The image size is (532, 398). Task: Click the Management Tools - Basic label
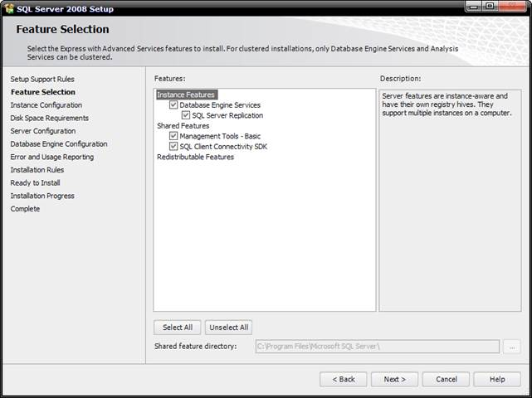click(x=220, y=136)
